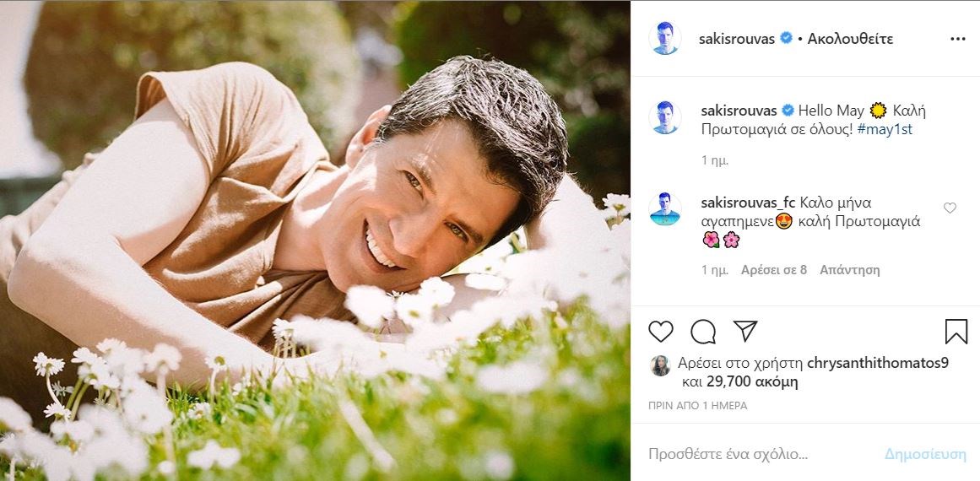The width and height of the screenshot is (980, 481).
Task: Open the three-dots more options menu
Action: 957,39
